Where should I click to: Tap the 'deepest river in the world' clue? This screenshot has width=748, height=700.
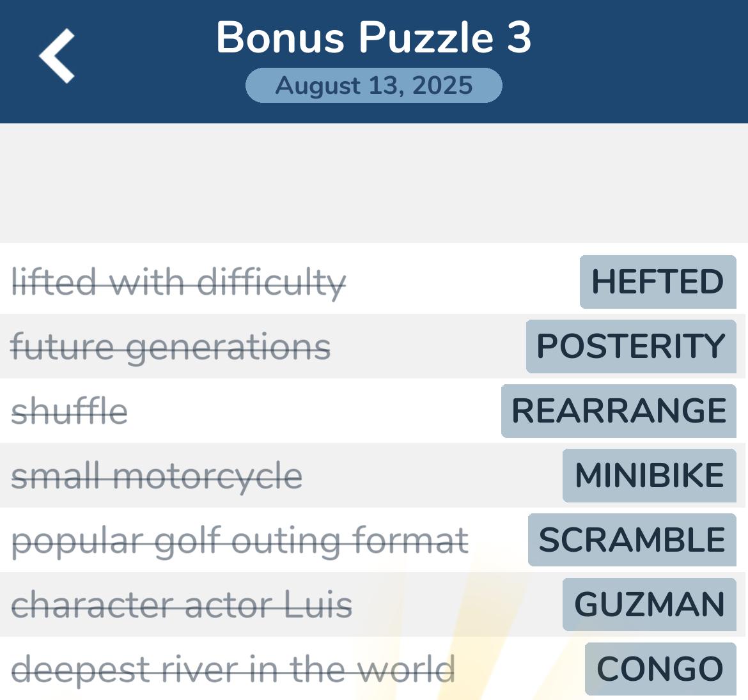pyautogui.click(x=233, y=670)
